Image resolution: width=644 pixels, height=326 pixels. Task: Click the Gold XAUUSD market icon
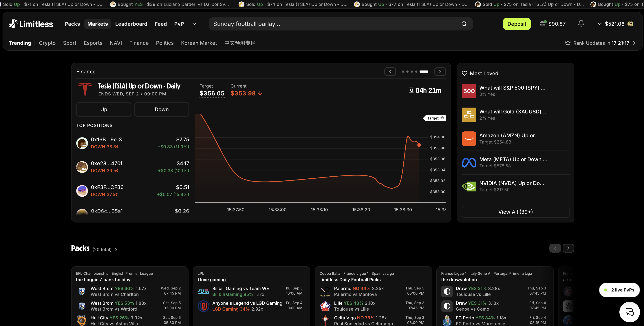469,115
